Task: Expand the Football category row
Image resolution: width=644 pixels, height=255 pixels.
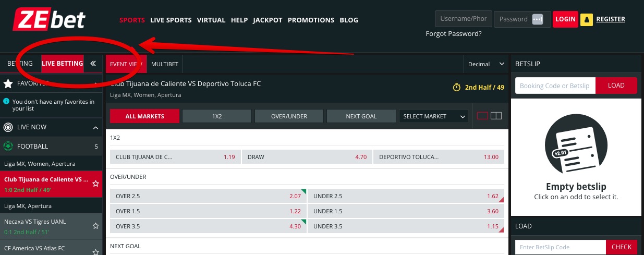Action: [x=51, y=147]
